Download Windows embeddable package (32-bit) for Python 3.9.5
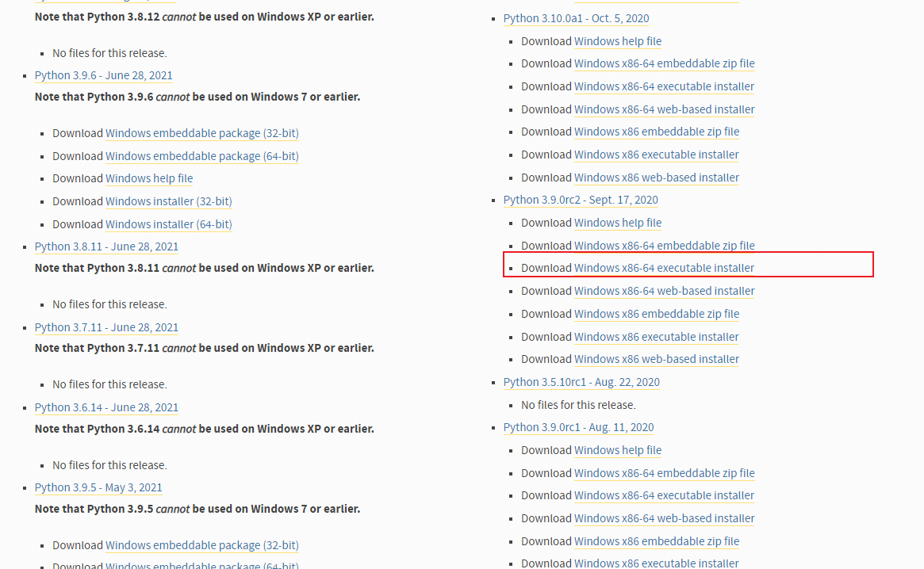 click(202, 545)
